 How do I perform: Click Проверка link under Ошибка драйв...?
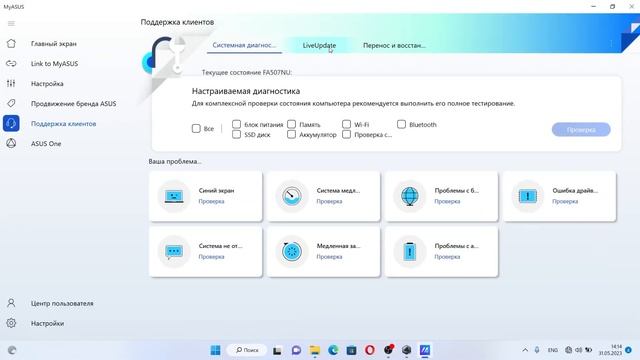[565, 201]
